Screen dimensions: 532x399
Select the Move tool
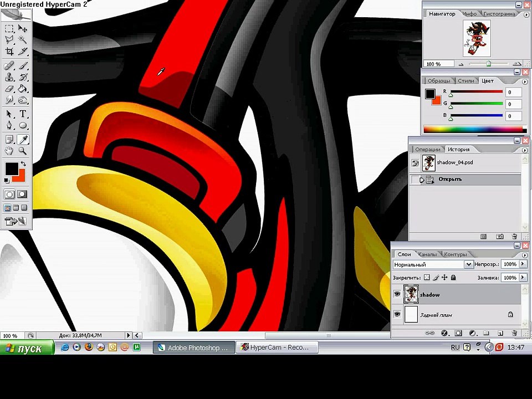coord(23,28)
